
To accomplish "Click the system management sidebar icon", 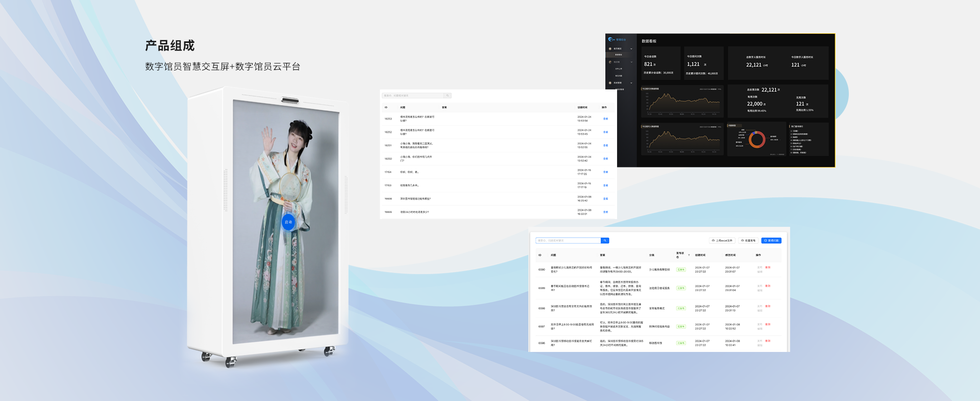I will [x=610, y=83].
